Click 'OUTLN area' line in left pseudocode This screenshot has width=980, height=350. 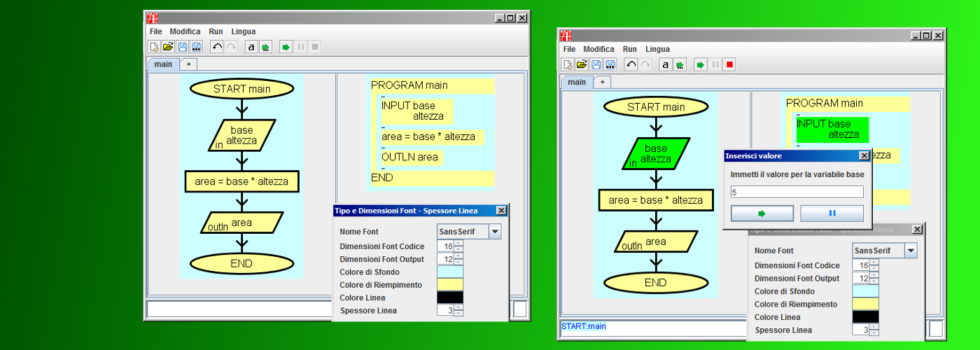click(410, 157)
